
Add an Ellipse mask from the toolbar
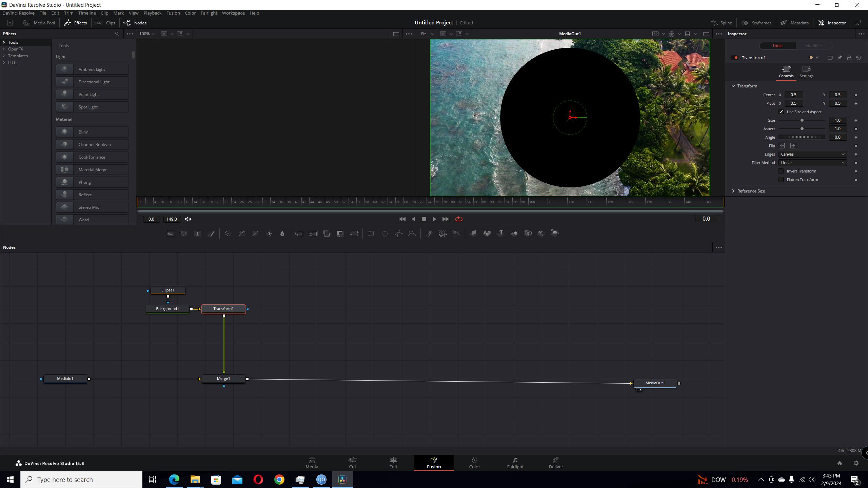point(385,233)
